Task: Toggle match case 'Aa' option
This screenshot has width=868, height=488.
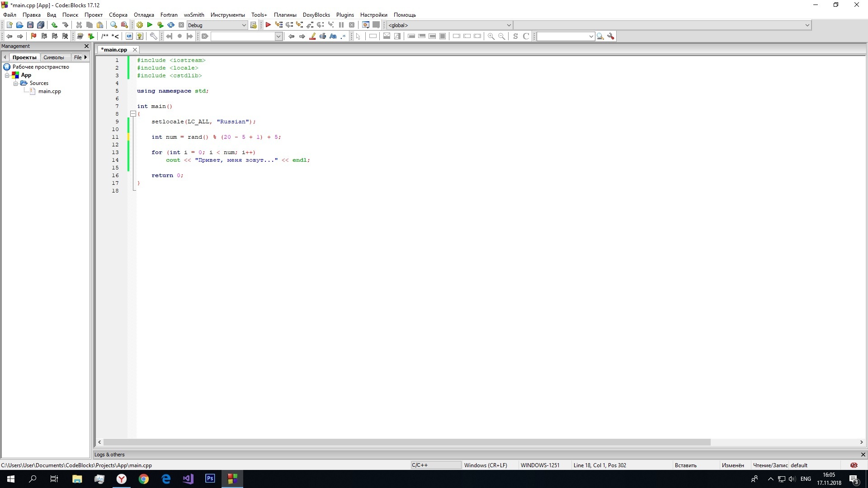Action: click(x=333, y=36)
